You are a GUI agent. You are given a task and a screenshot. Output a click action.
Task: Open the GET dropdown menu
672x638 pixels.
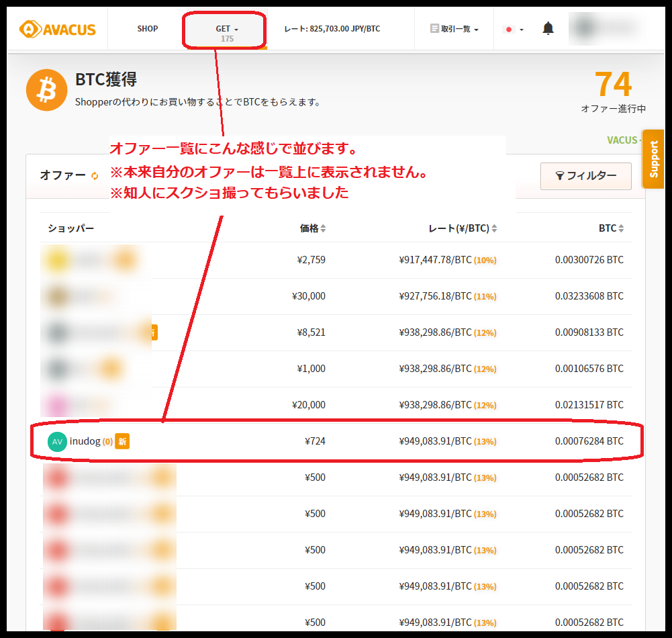[x=226, y=29]
